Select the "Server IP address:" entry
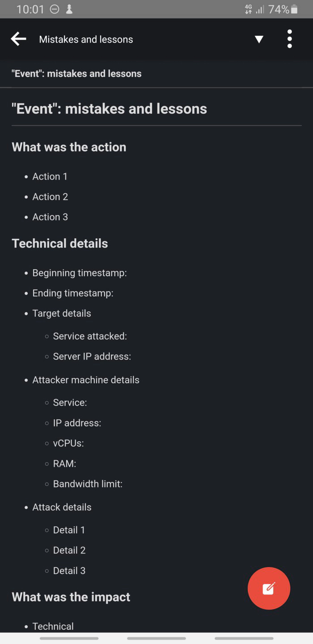Image resolution: width=313 pixels, height=644 pixels. pyautogui.click(x=92, y=356)
